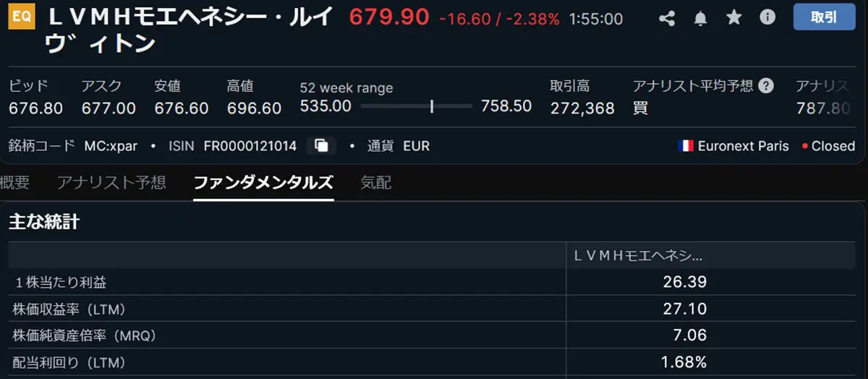Set a price alert with bell icon
This screenshot has height=379, width=868.
700,19
